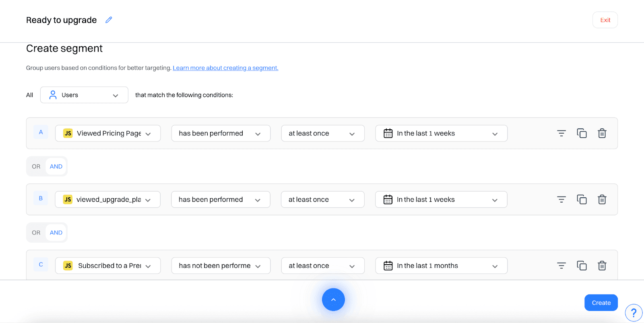Delete condition C with trash icon
The height and width of the screenshot is (323, 644).
tap(602, 266)
